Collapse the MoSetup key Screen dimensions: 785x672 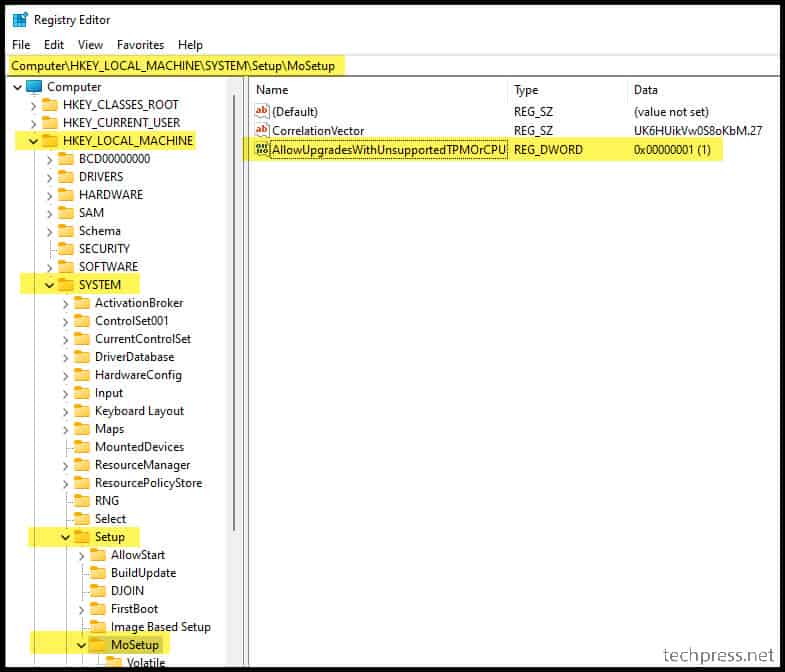(82, 646)
